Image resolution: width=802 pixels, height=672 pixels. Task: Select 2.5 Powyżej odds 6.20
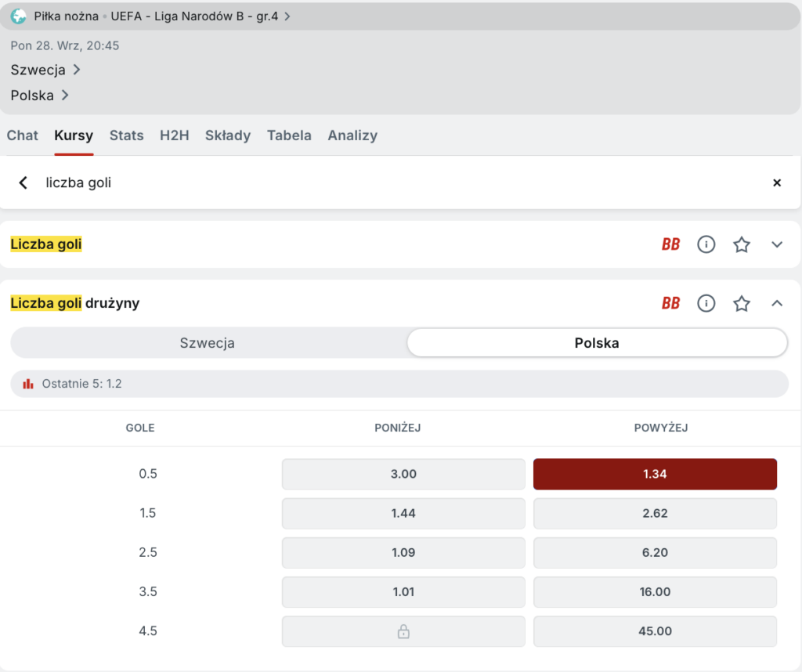tap(656, 553)
